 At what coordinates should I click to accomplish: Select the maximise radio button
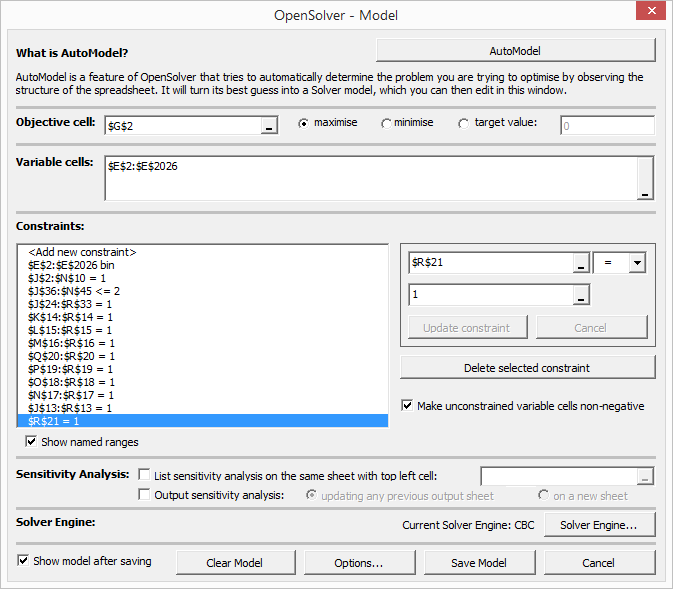[x=303, y=123]
